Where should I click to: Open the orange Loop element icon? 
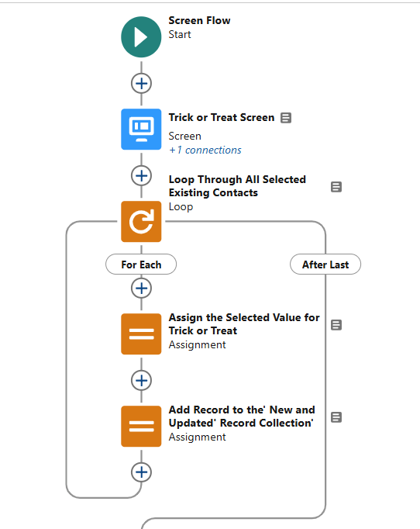click(141, 221)
